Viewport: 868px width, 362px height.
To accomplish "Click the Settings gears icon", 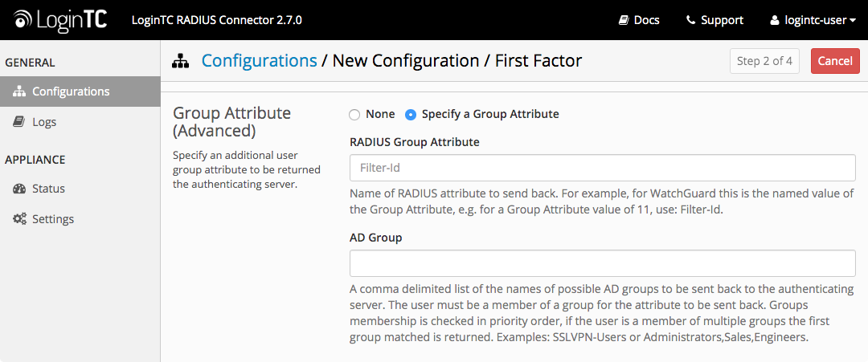I will [19, 219].
